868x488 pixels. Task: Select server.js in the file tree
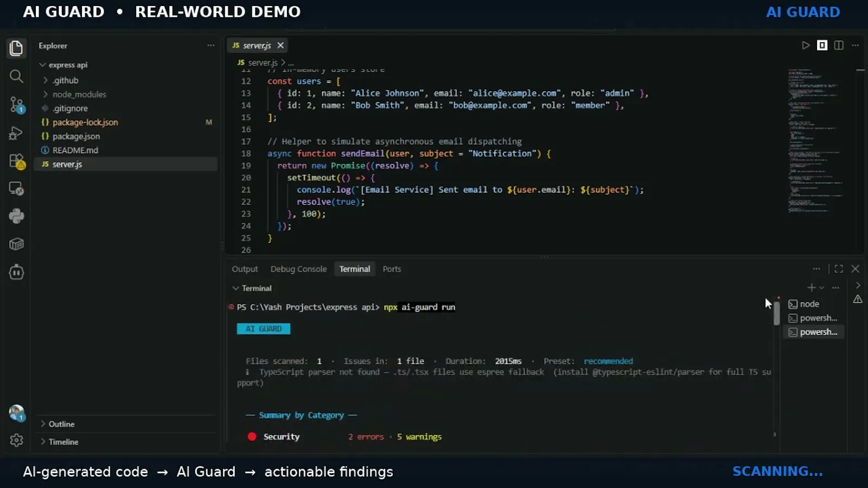pyautogui.click(x=126, y=164)
